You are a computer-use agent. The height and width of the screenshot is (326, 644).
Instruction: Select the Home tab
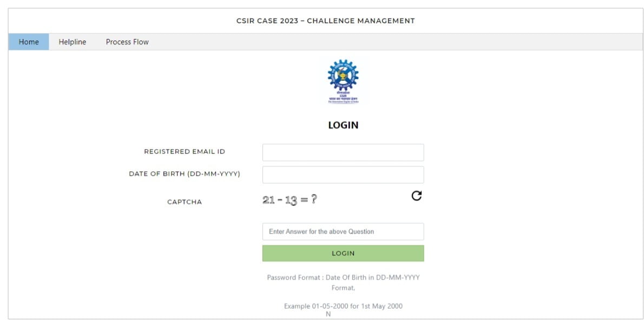(x=29, y=42)
